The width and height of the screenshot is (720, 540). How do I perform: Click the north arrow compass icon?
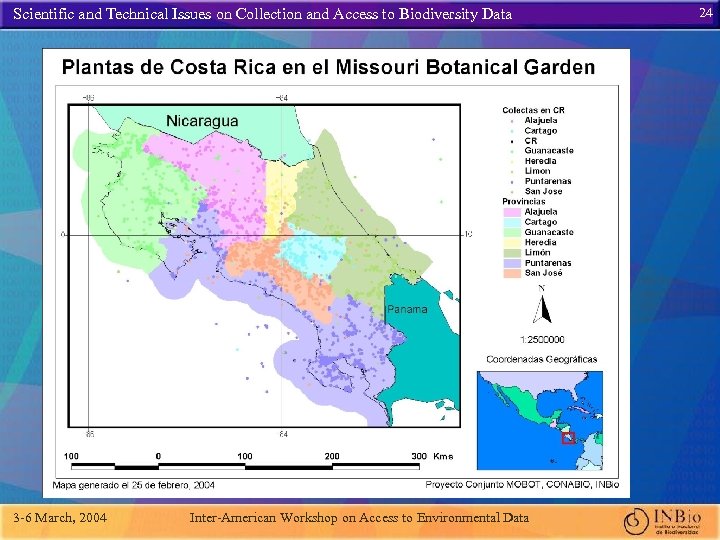(542, 305)
